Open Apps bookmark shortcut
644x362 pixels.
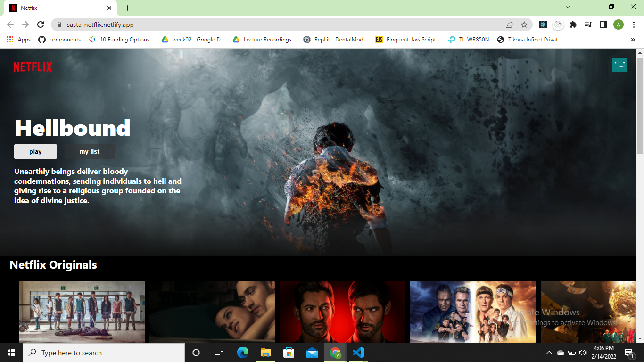coord(19,40)
